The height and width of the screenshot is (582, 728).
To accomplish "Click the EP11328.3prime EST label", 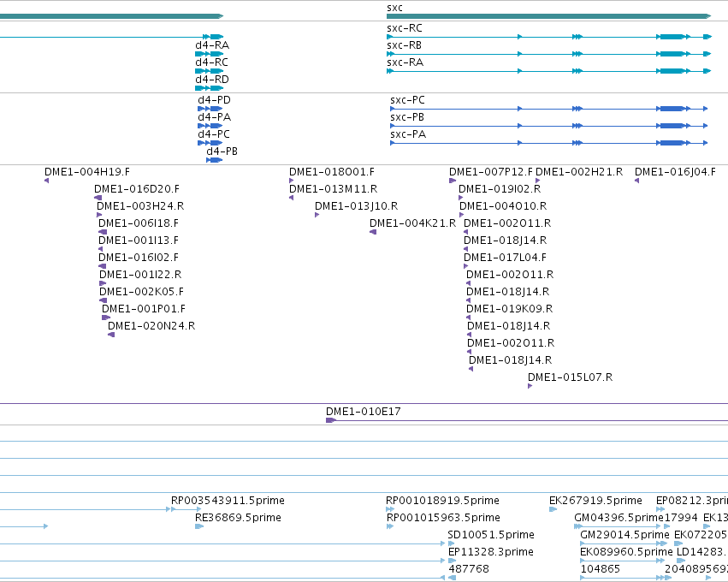I will click(491, 553).
